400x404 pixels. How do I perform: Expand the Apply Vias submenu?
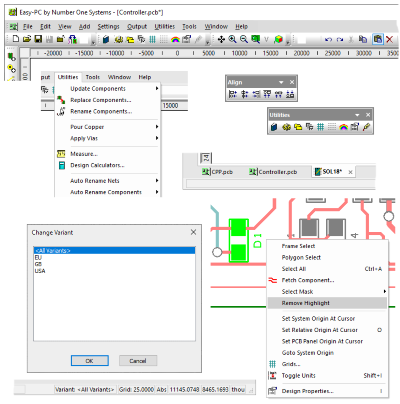pyautogui.click(x=157, y=138)
